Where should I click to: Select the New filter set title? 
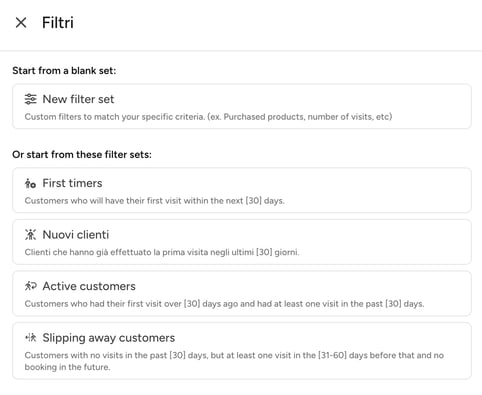[x=78, y=99]
